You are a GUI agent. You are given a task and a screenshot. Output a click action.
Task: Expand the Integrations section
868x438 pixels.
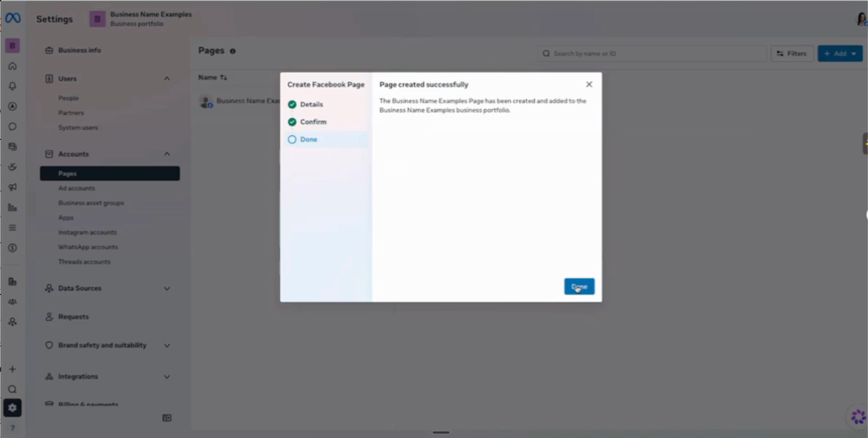167,377
